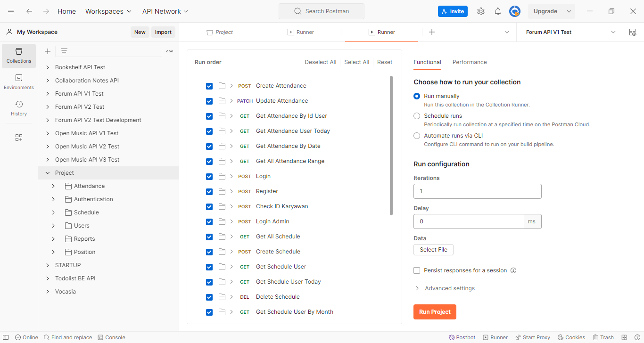Open the help icon in status bar
The width and height of the screenshot is (644, 343).
click(x=637, y=337)
